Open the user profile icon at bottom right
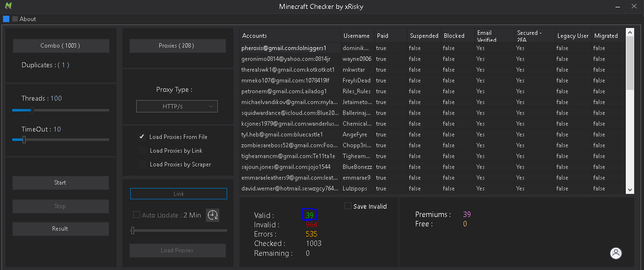This screenshot has height=270, width=644. coord(615,253)
